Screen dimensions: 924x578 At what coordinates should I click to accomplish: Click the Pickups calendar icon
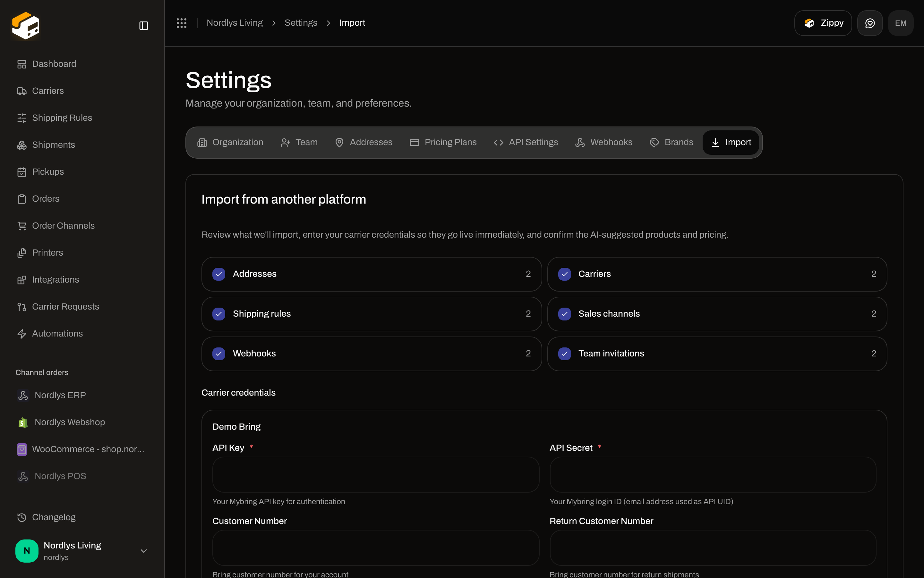coord(22,172)
